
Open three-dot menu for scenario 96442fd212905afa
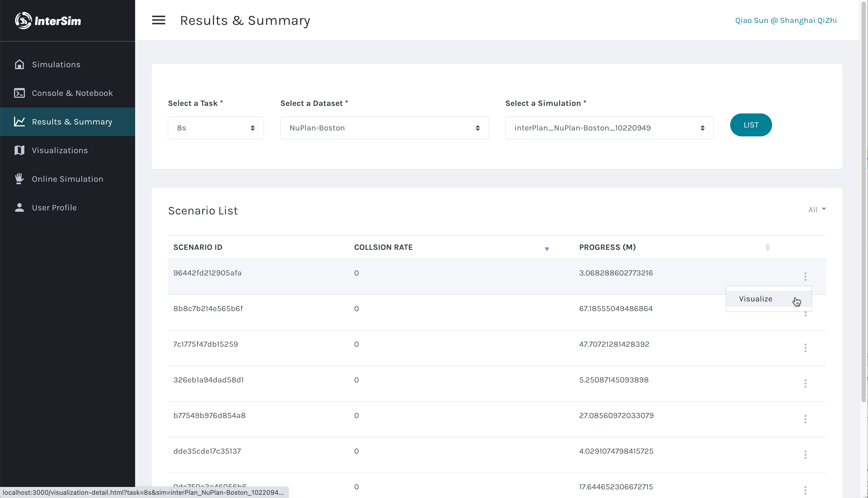click(x=805, y=276)
